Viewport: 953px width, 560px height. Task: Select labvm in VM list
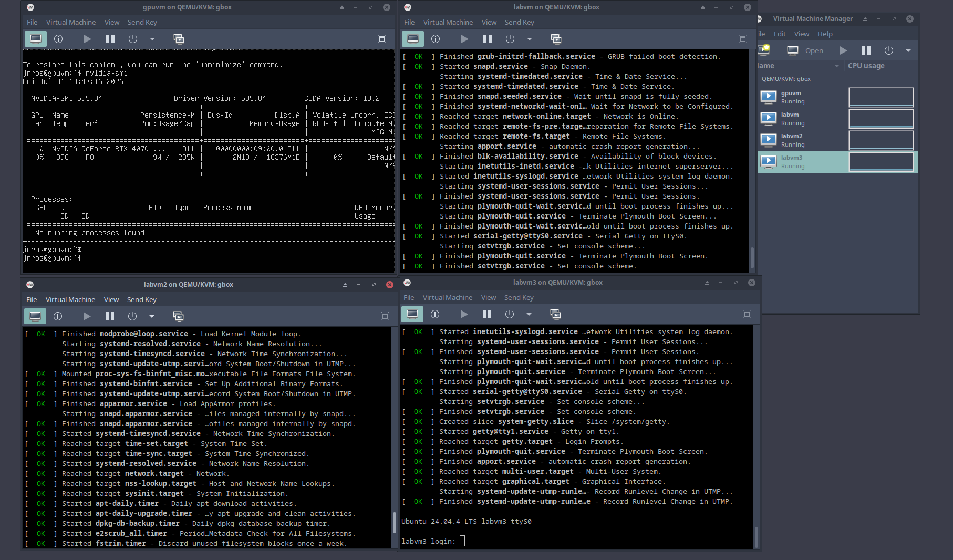[x=838, y=119]
